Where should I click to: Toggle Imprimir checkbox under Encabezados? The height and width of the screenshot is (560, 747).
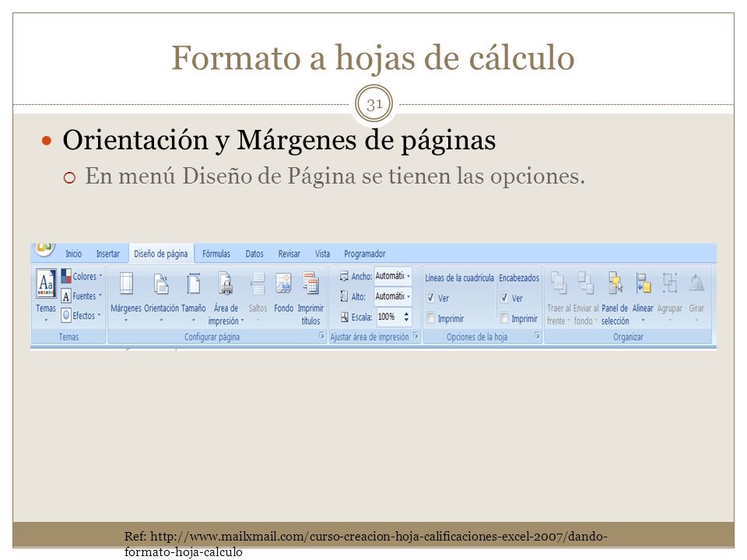(x=504, y=318)
